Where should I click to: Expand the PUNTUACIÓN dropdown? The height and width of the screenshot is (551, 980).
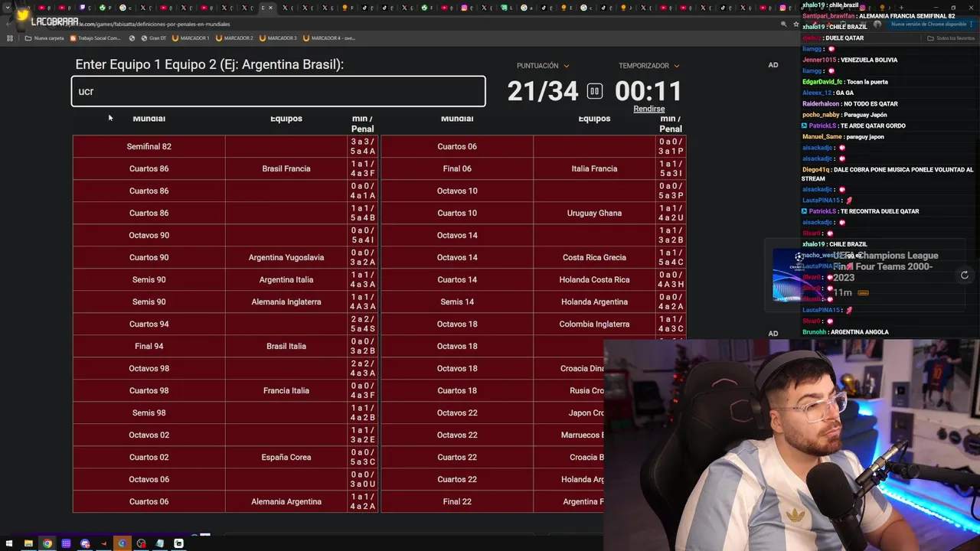click(543, 66)
